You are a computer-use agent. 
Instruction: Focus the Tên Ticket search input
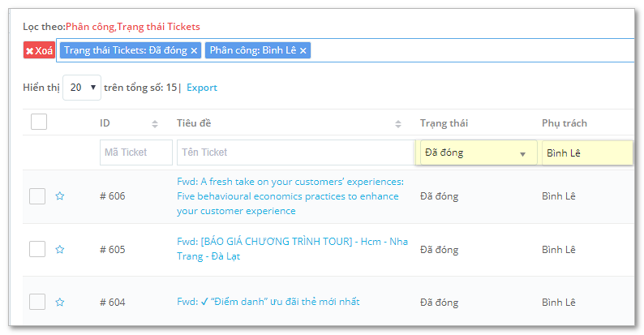[x=295, y=152]
